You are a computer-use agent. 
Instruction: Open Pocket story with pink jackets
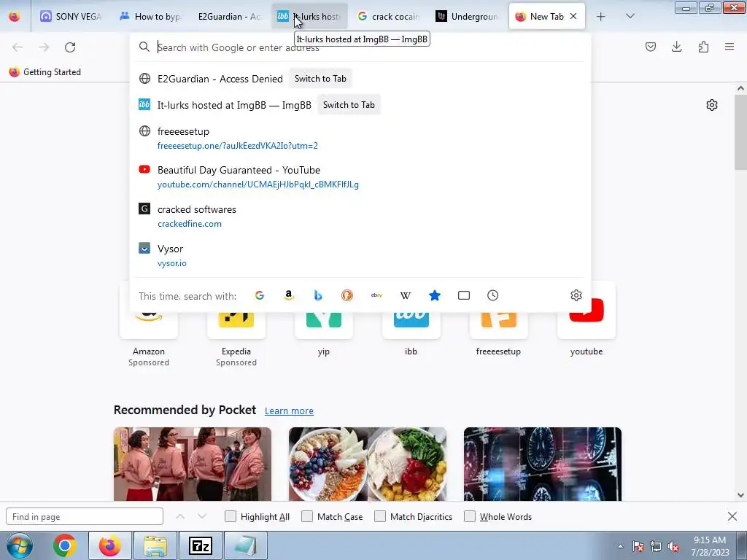click(193, 464)
